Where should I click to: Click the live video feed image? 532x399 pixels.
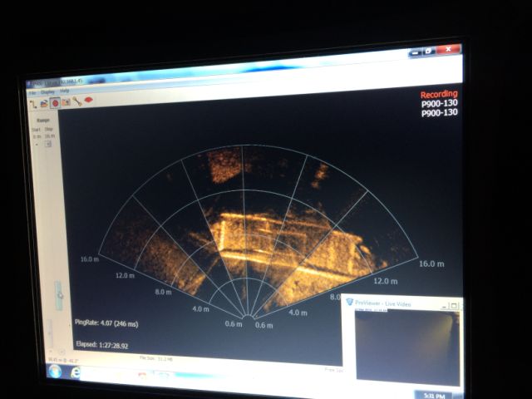coord(406,347)
